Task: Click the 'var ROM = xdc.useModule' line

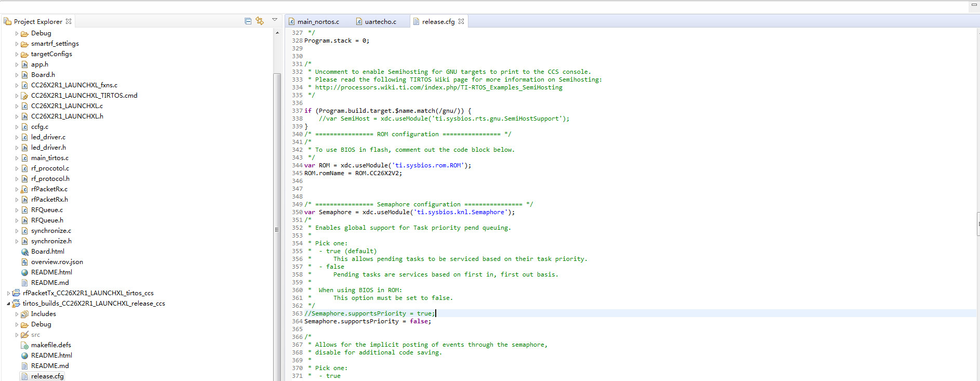Action: coord(388,165)
